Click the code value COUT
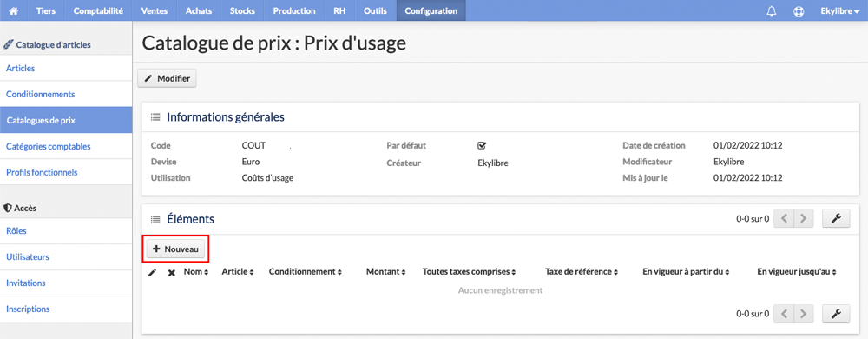The width and height of the screenshot is (868, 339). pos(254,146)
